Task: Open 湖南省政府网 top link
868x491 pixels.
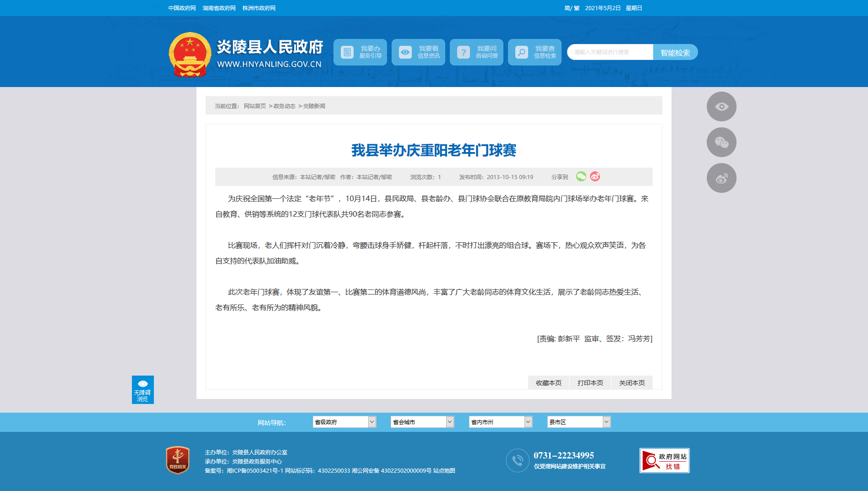Action: [219, 8]
